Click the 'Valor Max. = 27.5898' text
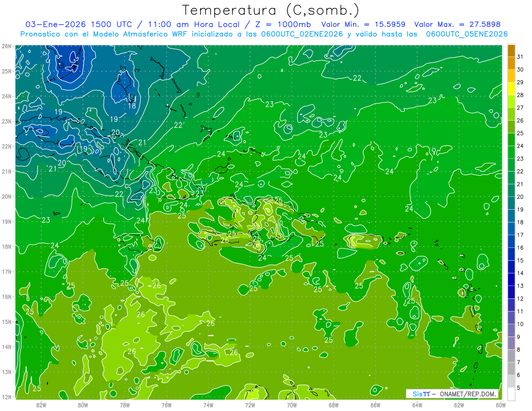532x411 pixels. pos(458,24)
